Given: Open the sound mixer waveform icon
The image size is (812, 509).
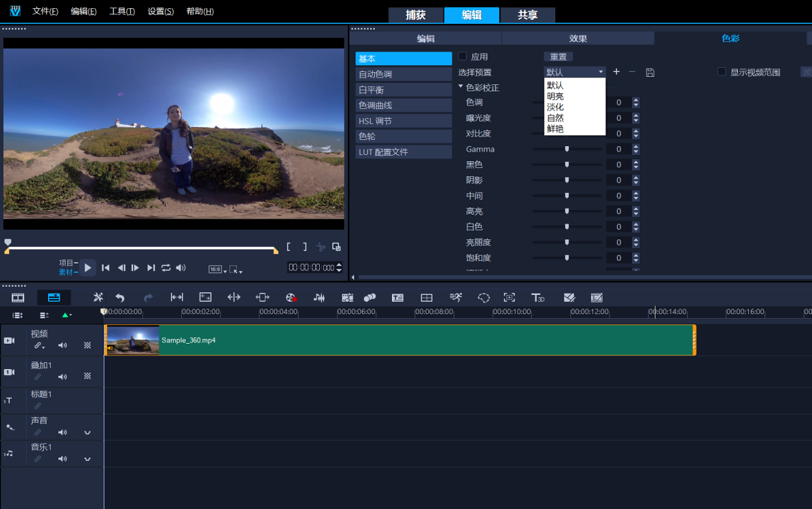Looking at the screenshot, I should 319,298.
